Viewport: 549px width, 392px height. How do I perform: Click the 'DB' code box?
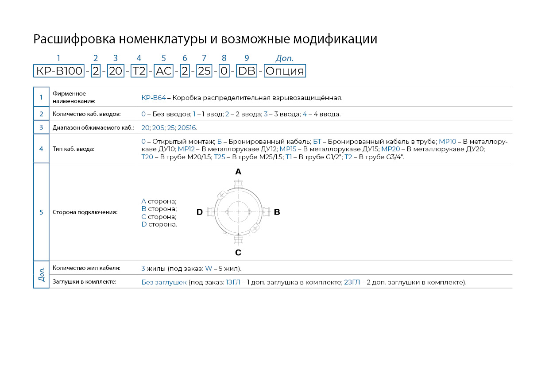point(247,71)
